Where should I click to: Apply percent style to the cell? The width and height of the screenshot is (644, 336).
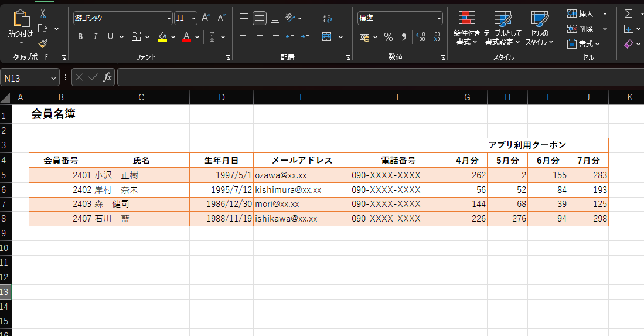388,37
